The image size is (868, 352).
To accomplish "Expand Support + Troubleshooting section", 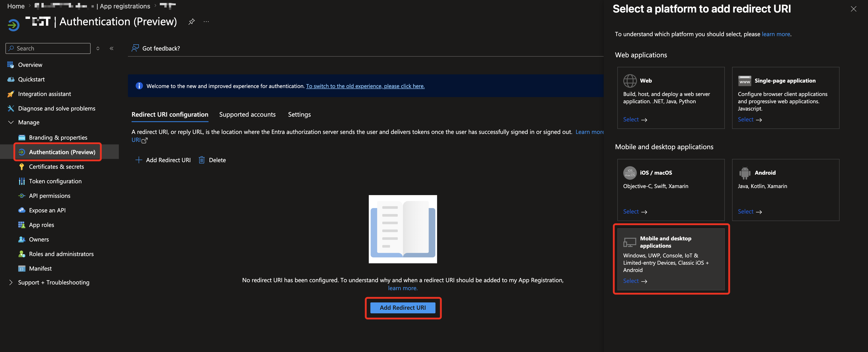I will pyautogui.click(x=11, y=282).
